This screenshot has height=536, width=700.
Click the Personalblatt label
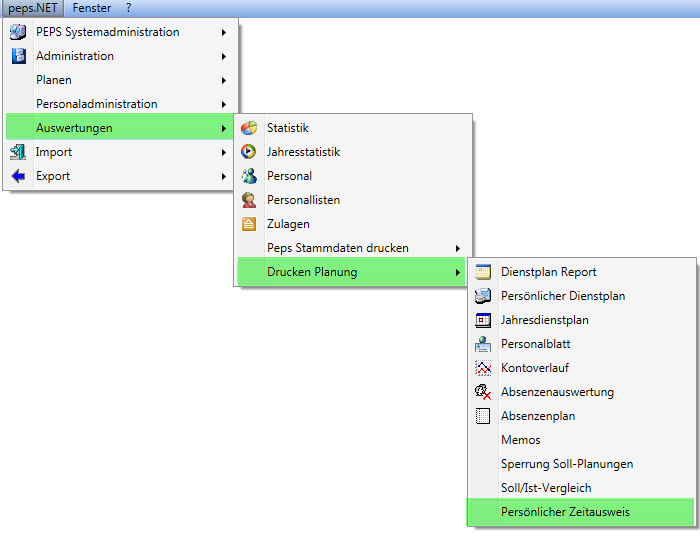[x=536, y=344]
